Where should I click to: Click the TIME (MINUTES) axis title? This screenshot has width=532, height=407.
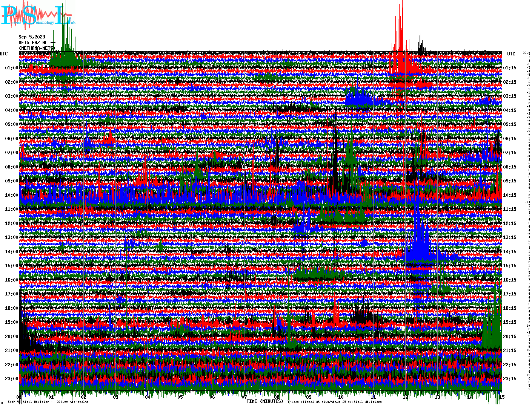[x=265, y=401]
